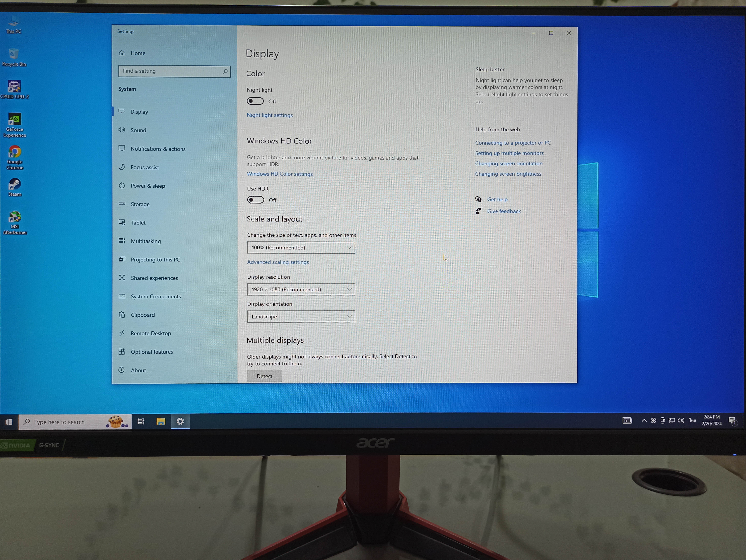Open volume control in system tray
The height and width of the screenshot is (560, 746).
coord(681,420)
